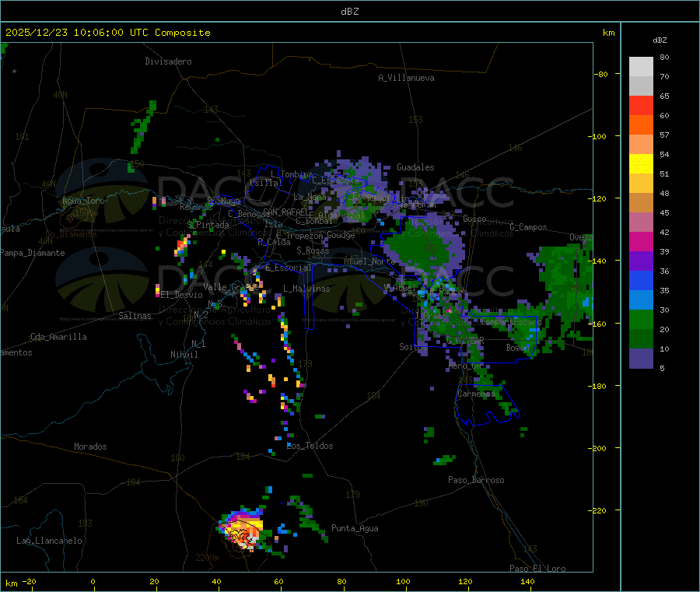Viewport: 700px width, 592px height.
Task: Click the '100' tick on the horizontal km axis
Action: [403, 581]
